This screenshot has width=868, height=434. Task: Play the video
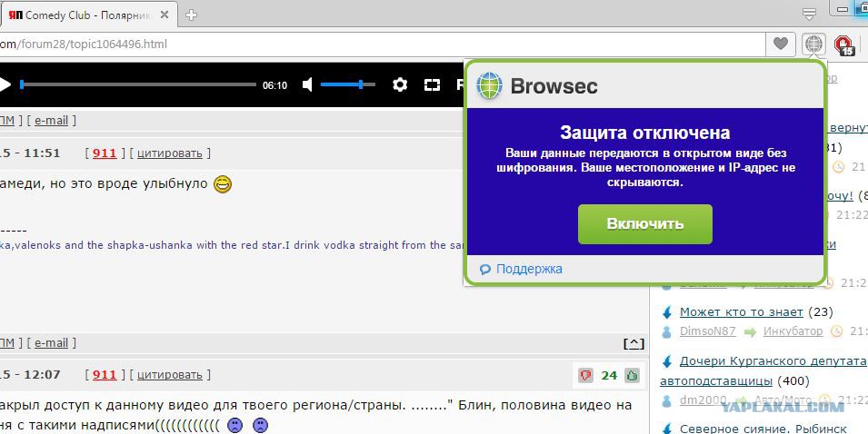point(5,84)
